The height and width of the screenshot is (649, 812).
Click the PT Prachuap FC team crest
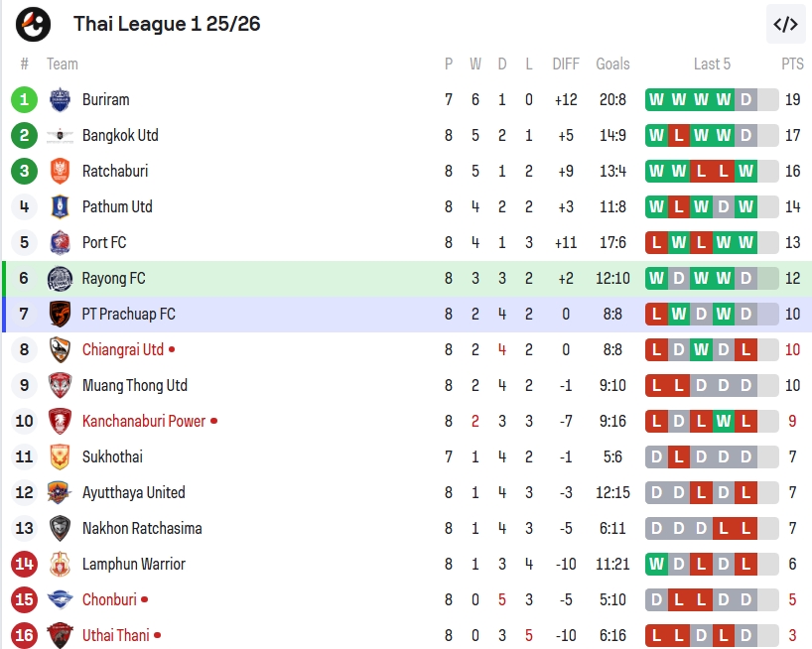60,314
